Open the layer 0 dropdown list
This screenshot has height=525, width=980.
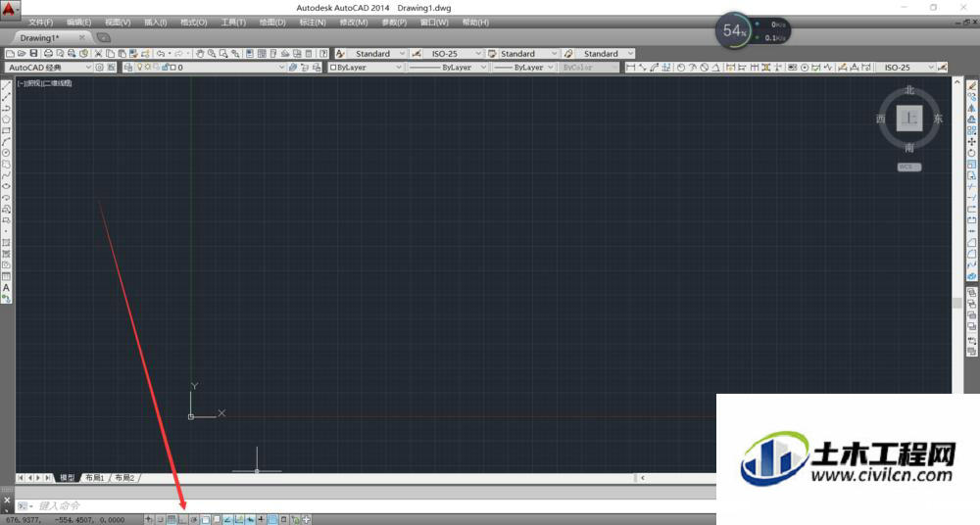281,67
